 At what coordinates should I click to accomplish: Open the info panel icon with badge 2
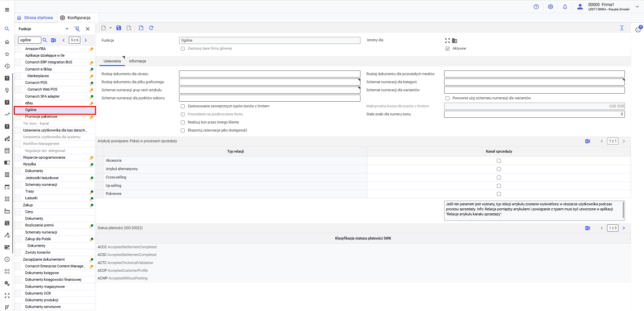click(638, 29)
